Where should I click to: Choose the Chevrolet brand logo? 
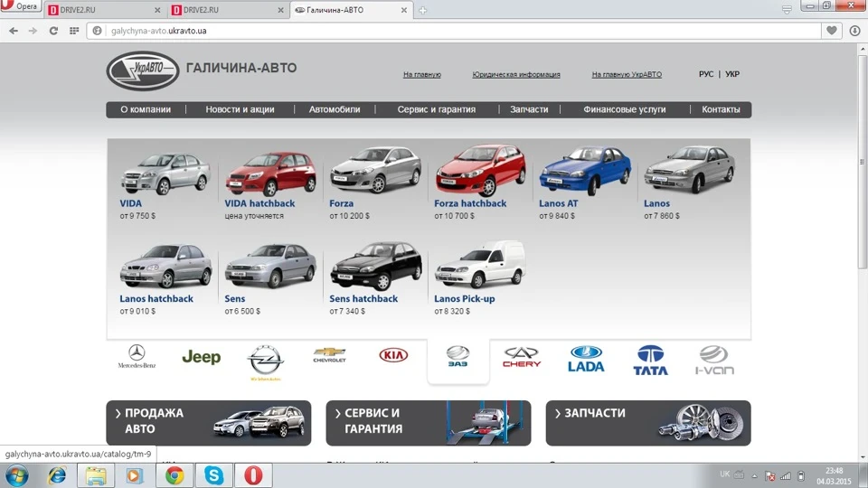coord(329,355)
